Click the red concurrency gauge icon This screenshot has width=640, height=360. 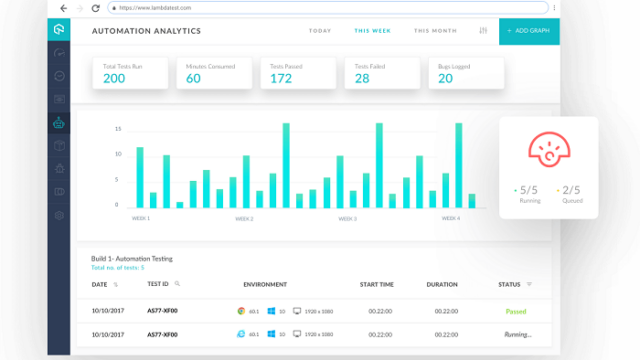pos(549,149)
